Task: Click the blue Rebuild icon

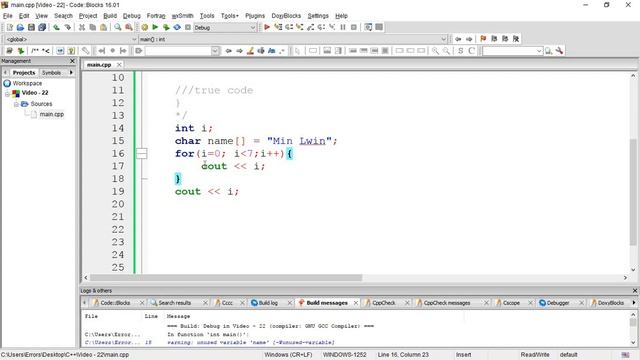Action: (177, 27)
